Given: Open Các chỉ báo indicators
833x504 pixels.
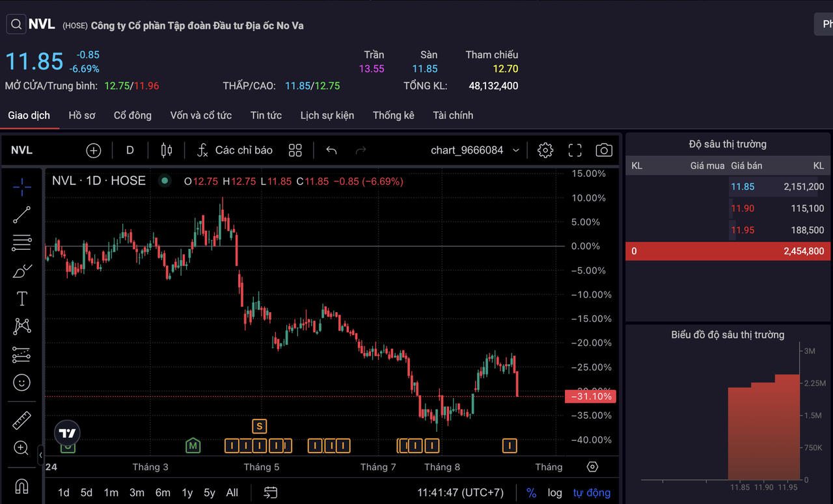Looking at the screenshot, I should coord(235,150).
